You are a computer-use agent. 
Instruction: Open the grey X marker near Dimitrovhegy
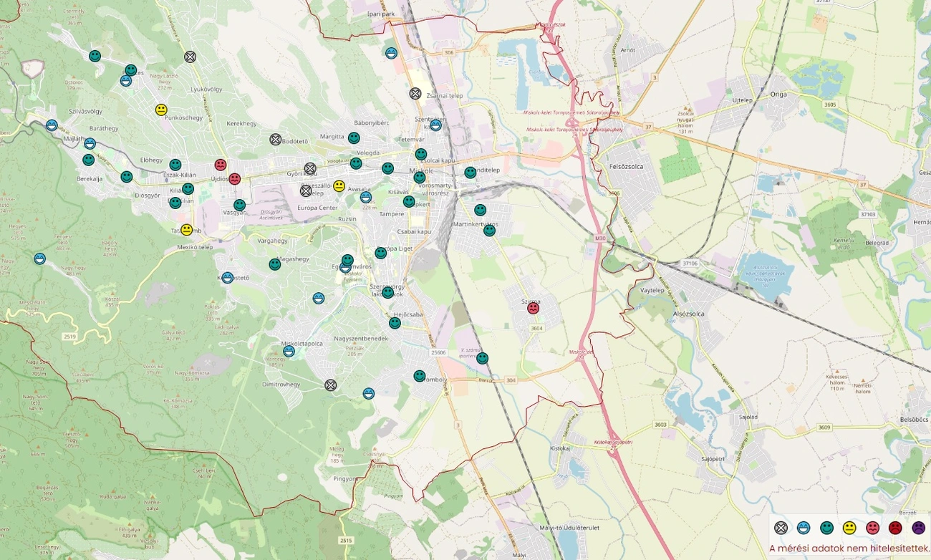coord(331,385)
